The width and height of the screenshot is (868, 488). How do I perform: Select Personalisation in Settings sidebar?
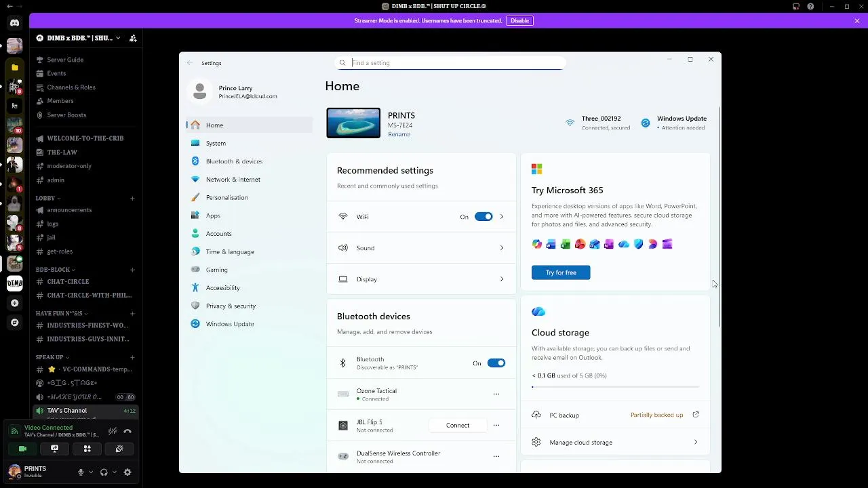250,197
